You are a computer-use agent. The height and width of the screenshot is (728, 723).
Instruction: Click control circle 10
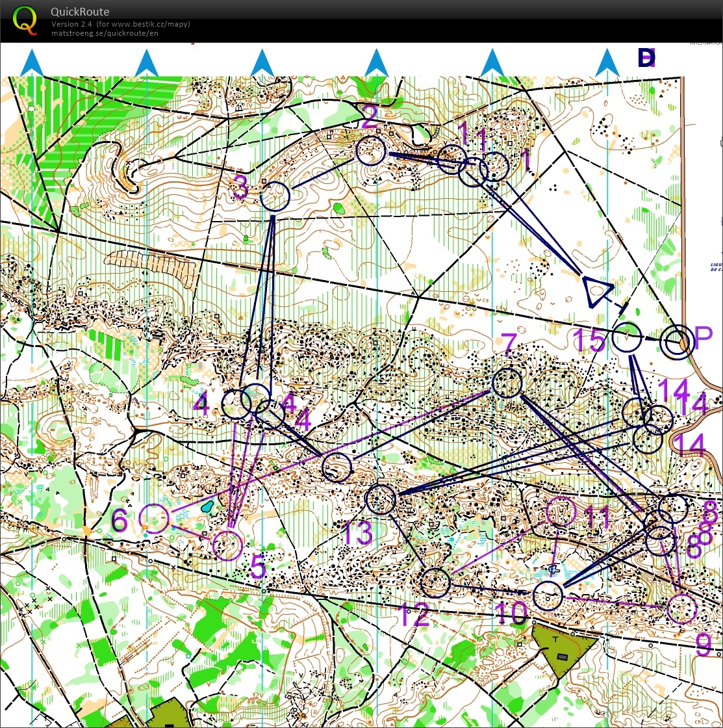tap(548, 595)
